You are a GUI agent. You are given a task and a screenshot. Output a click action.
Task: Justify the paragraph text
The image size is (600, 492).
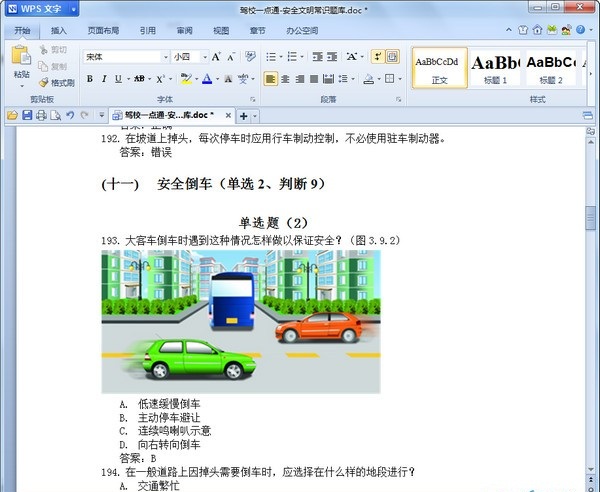[314, 79]
